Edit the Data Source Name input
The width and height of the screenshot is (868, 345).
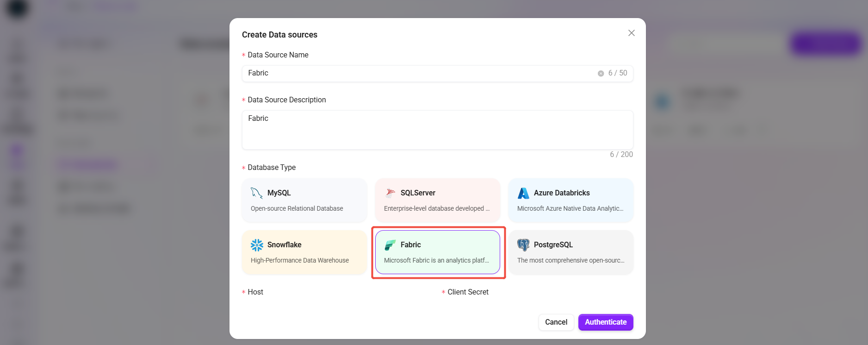click(x=437, y=73)
